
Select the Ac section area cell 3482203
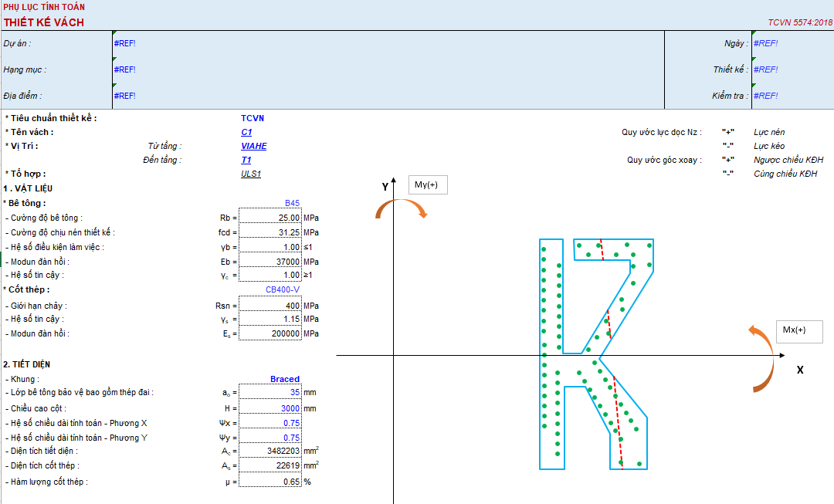tap(270, 451)
